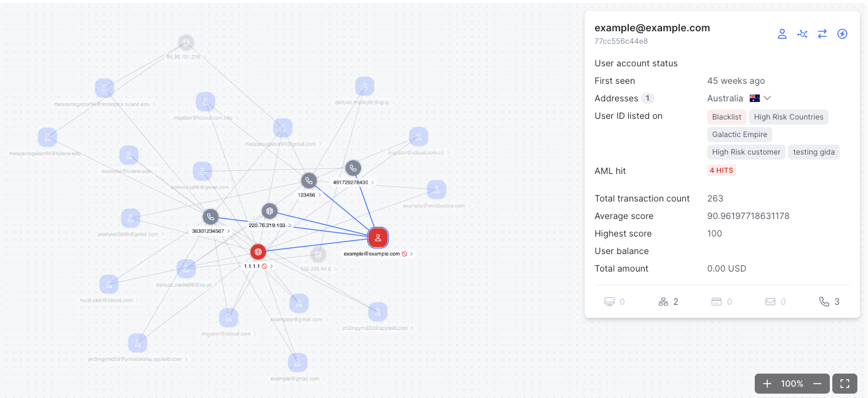
Task: Click the High Risk Countries tag
Action: coord(788,117)
